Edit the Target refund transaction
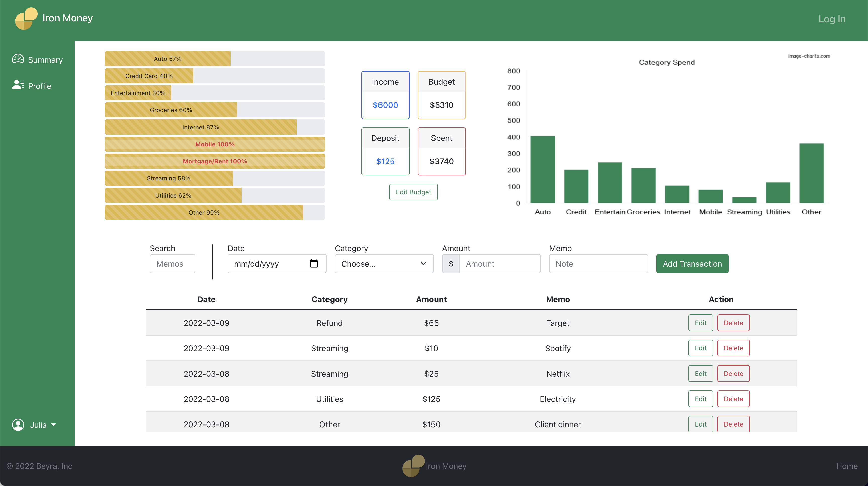The width and height of the screenshot is (868, 486). click(700, 323)
